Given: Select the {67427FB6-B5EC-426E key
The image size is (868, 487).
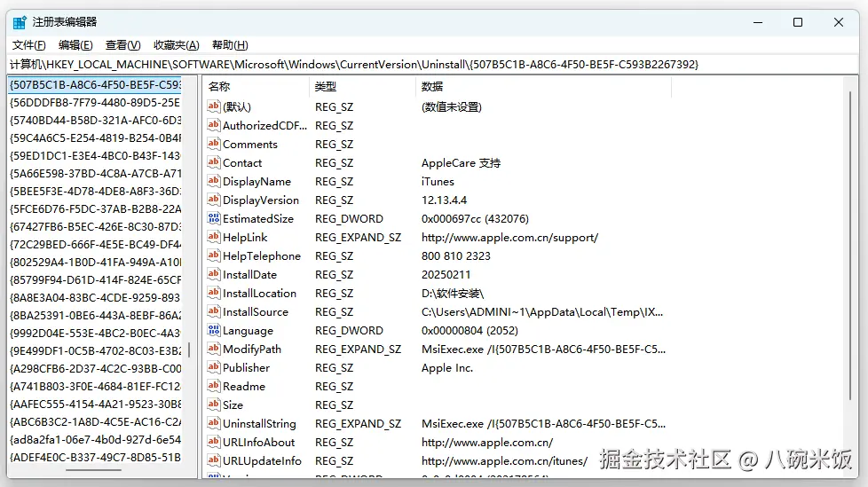Looking at the screenshot, I should (x=95, y=226).
